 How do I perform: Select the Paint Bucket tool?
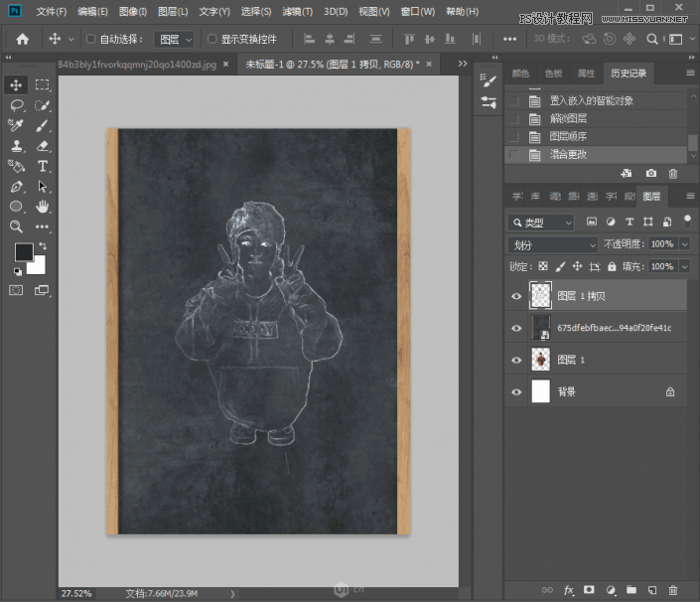[x=16, y=166]
